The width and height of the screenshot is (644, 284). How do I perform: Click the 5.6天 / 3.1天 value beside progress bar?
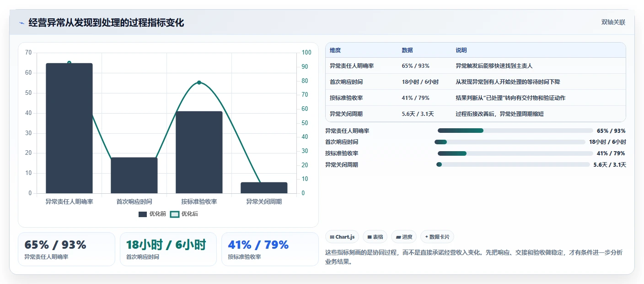610,165
